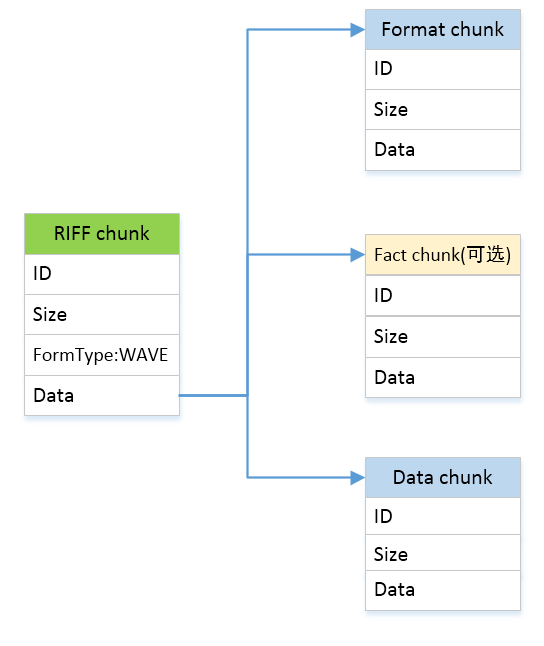Click the Format chunk header
544x646 pixels.
[x=443, y=30]
